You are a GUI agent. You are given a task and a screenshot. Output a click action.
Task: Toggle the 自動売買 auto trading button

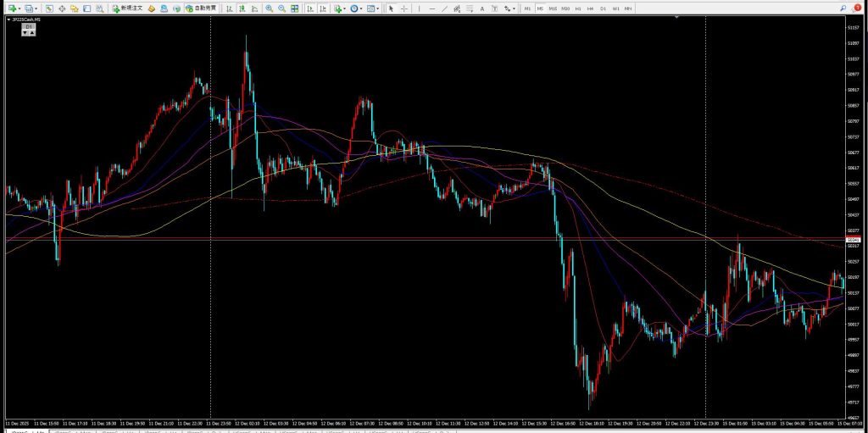click(200, 8)
